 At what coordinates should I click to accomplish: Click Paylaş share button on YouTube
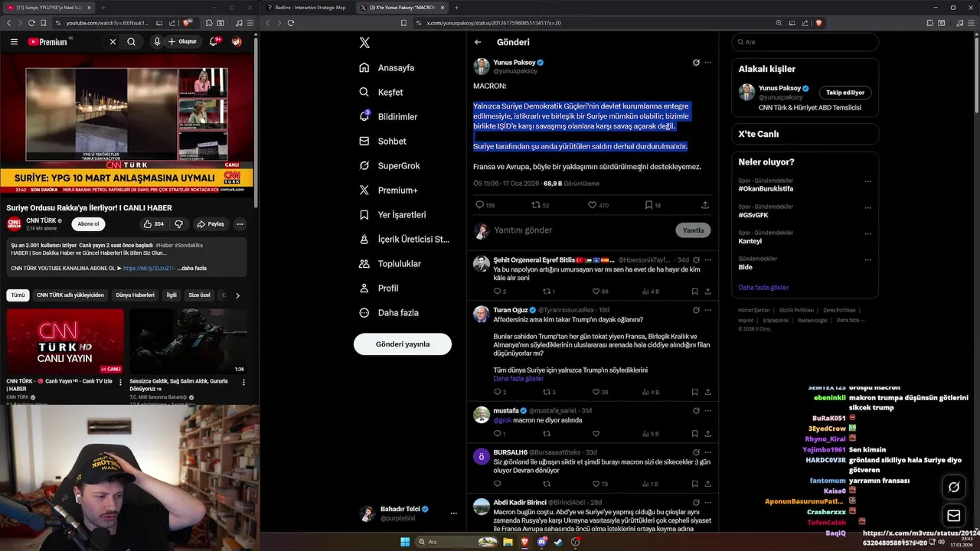(x=210, y=224)
